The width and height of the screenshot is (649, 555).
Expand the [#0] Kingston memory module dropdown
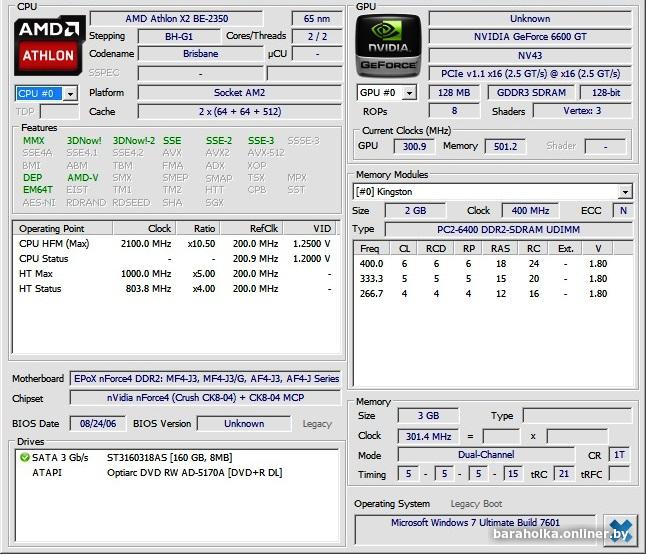pos(625,192)
